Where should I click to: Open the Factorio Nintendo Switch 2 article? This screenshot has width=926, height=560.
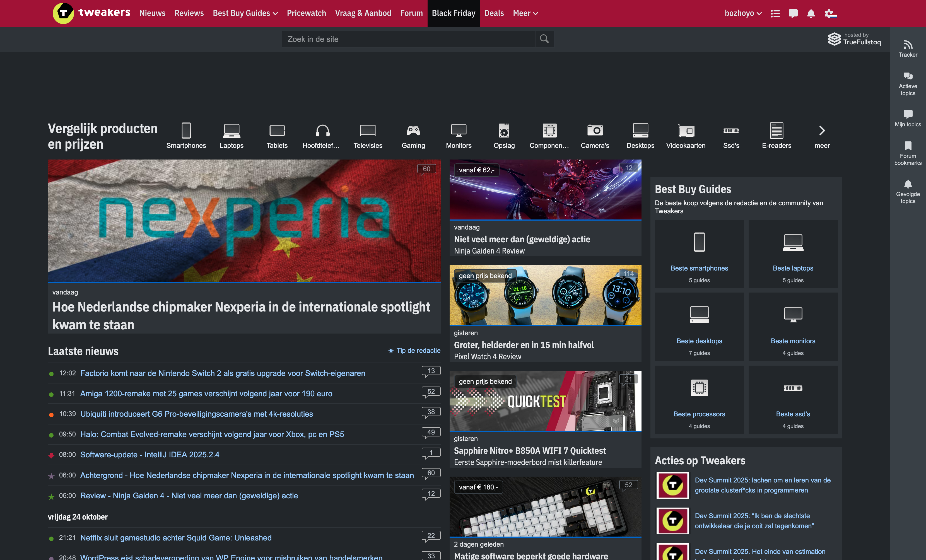click(x=223, y=373)
